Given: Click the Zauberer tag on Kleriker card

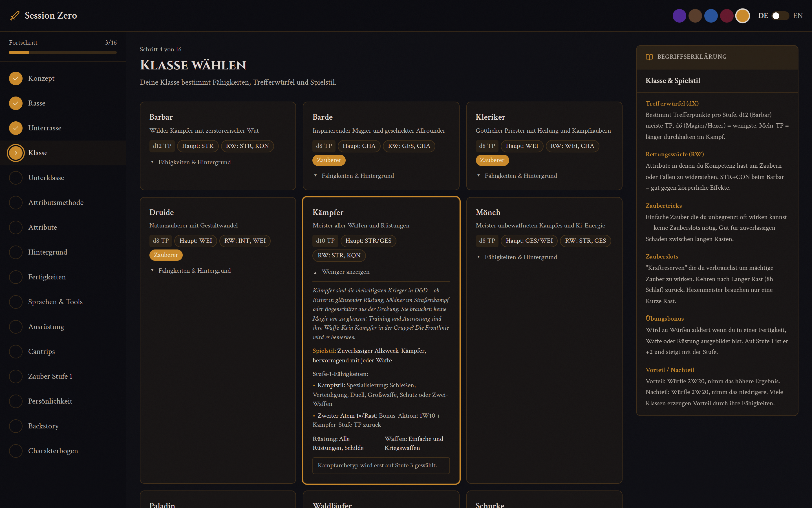Looking at the screenshot, I should point(492,160).
